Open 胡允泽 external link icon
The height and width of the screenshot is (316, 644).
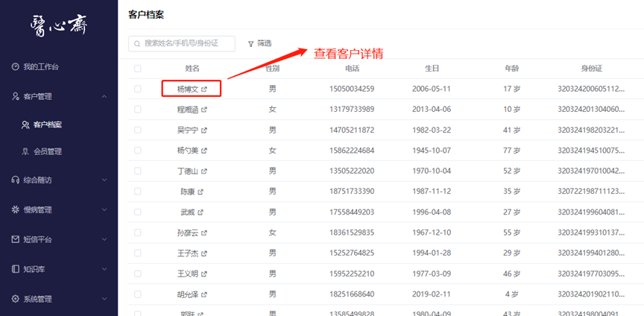(x=204, y=294)
